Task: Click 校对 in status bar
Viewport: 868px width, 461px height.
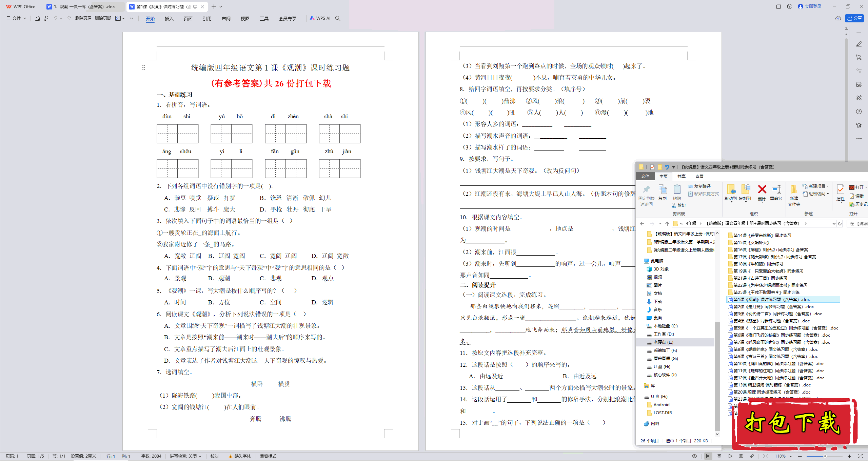Action: coord(214,456)
